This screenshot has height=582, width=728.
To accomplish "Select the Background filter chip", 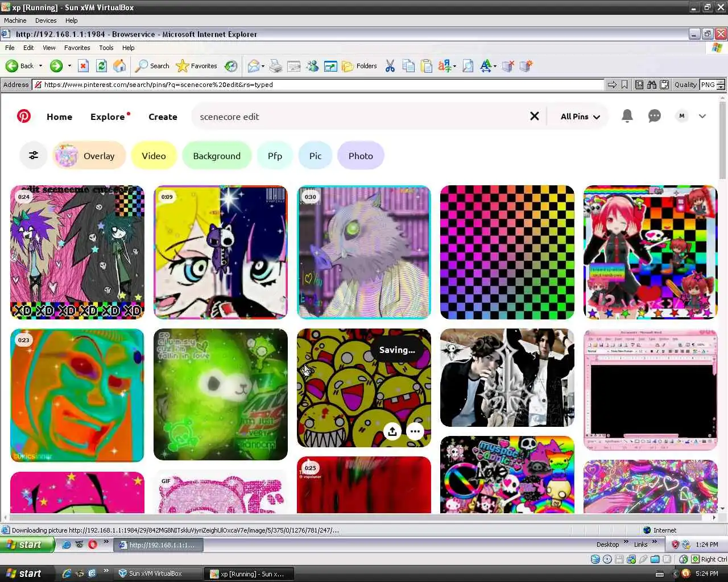I will click(217, 156).
